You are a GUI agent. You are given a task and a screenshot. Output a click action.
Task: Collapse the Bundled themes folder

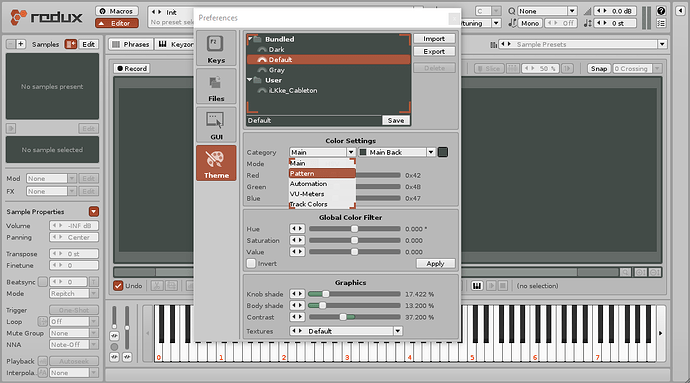250,39
